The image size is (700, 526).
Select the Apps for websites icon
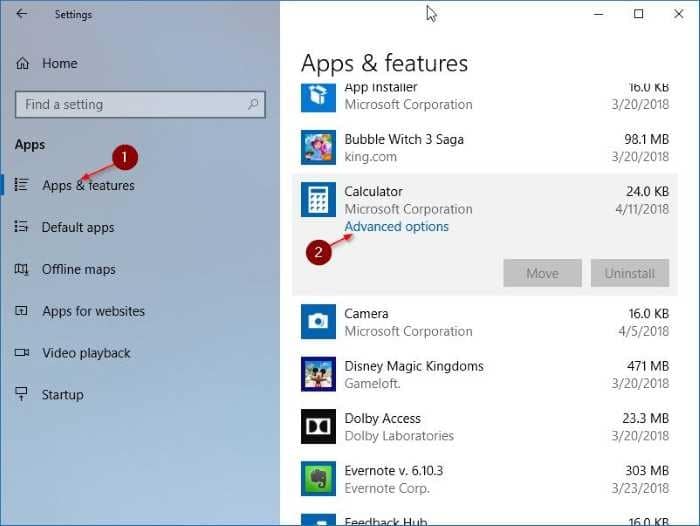click(x=21, y=311)
